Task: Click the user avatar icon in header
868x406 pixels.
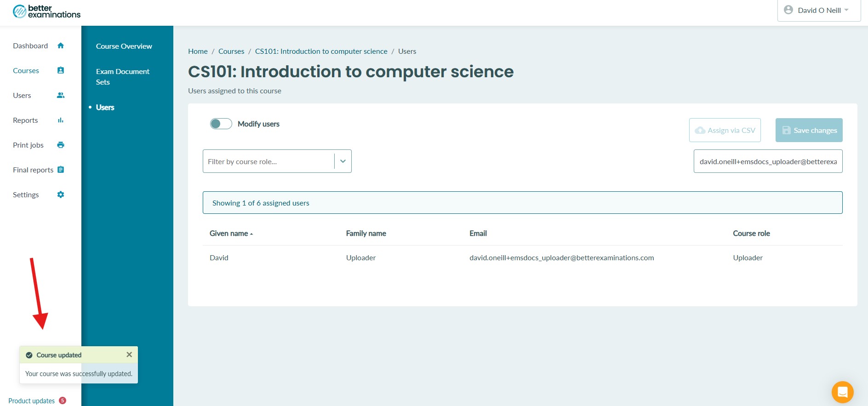Action: [788, 10]
